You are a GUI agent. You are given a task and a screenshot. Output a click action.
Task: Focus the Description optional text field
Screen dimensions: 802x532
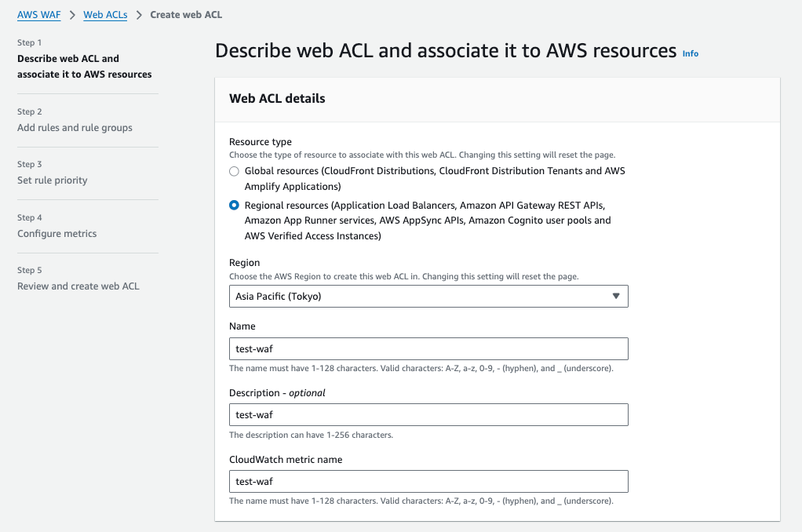(428, 414)
